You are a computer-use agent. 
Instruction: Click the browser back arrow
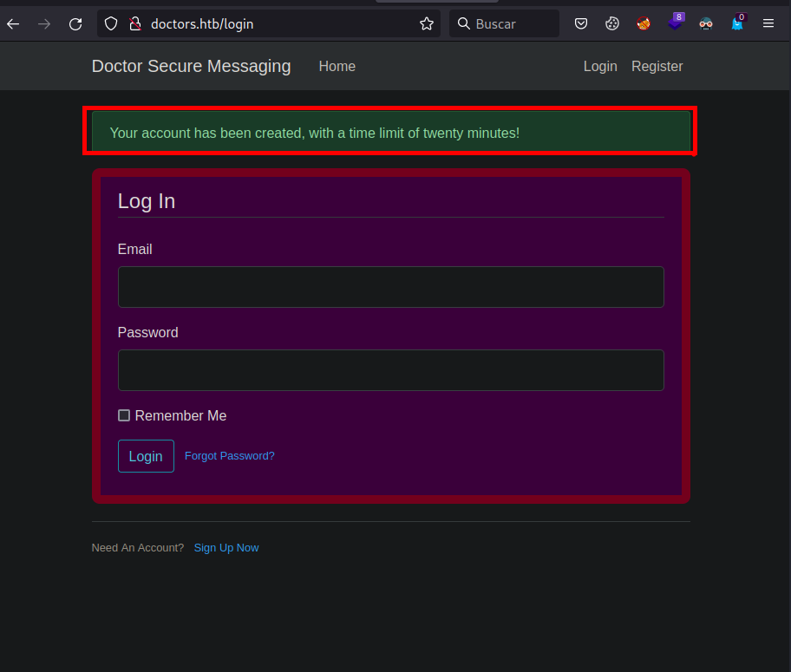point(13,24)
